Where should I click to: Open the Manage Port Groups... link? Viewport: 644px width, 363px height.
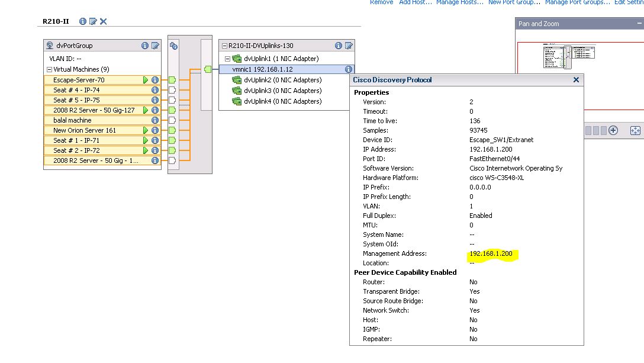click(578, 2)
